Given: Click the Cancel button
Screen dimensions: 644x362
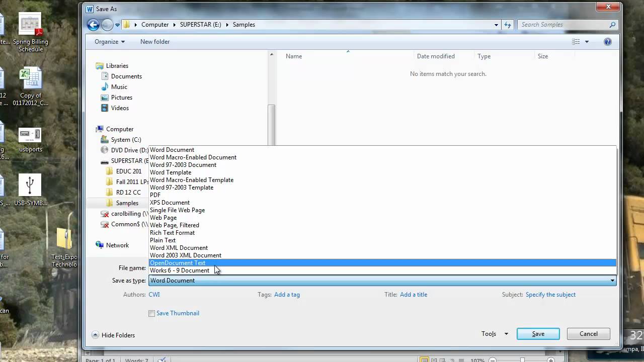Looking at the screenshot, I should tap(588, 334).
